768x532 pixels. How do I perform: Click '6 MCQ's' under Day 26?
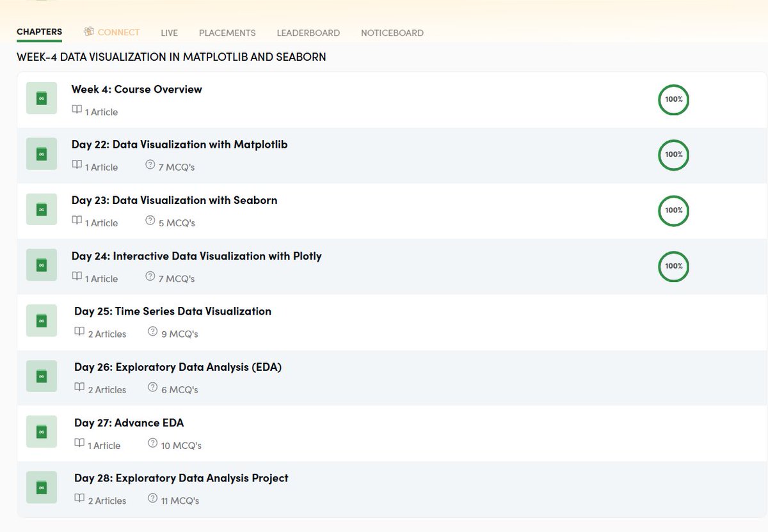[x=180, y=389]
